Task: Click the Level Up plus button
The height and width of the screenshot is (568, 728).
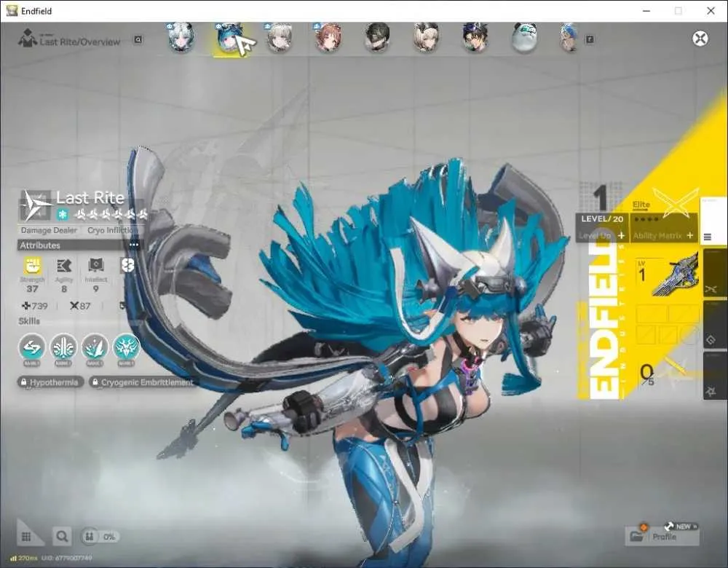Action: [621, 235]
